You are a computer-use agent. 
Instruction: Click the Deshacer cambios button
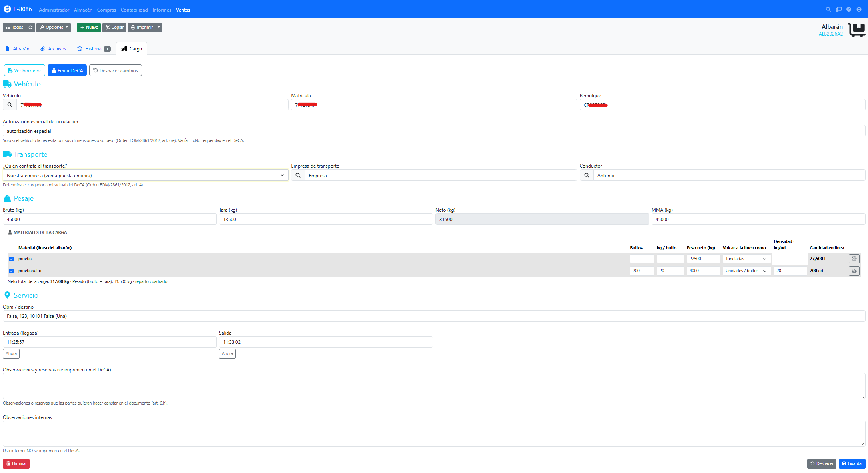point(116,70)
